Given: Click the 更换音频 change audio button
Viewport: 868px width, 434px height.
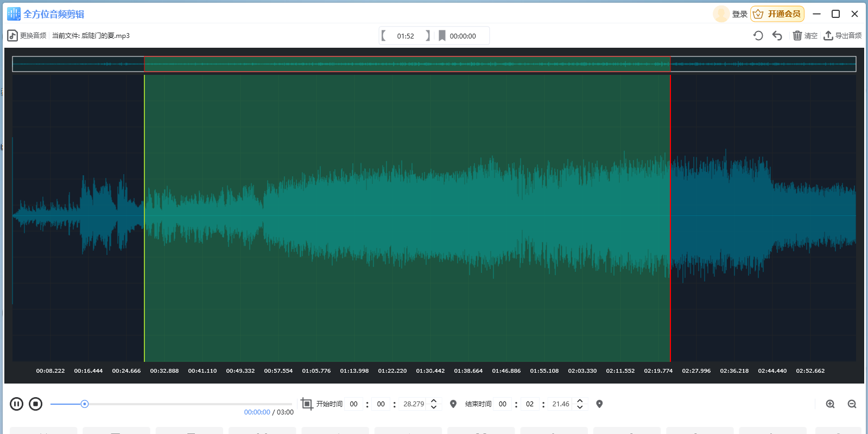Looking at the screenshot, I should pos(27,36).
